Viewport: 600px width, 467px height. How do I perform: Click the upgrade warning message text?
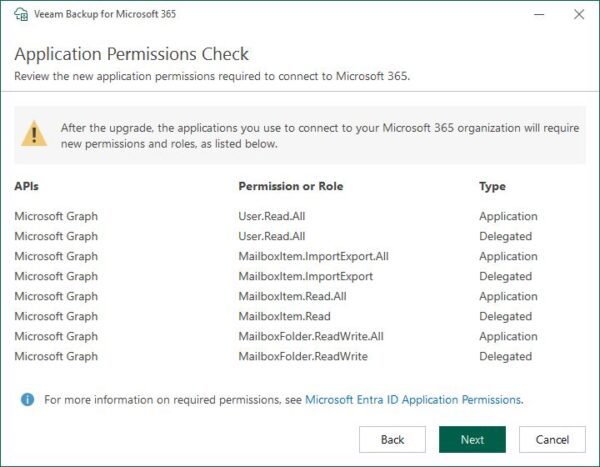pyautogui.click(x=320, y=136)
